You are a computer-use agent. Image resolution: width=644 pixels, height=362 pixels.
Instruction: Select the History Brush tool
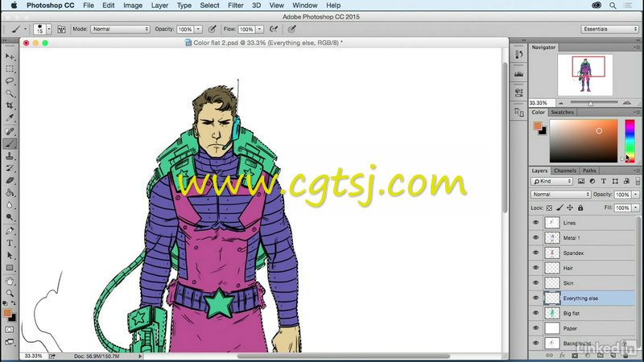[10, 168]
